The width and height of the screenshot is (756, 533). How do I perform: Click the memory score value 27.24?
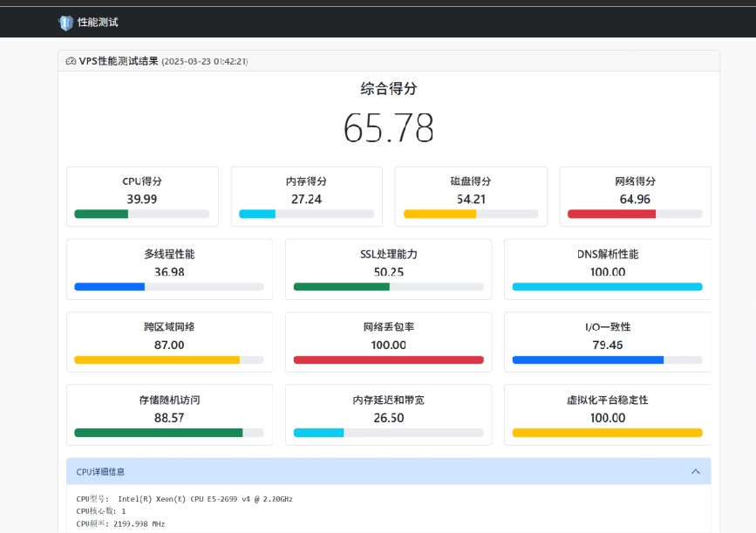point(307,199)
